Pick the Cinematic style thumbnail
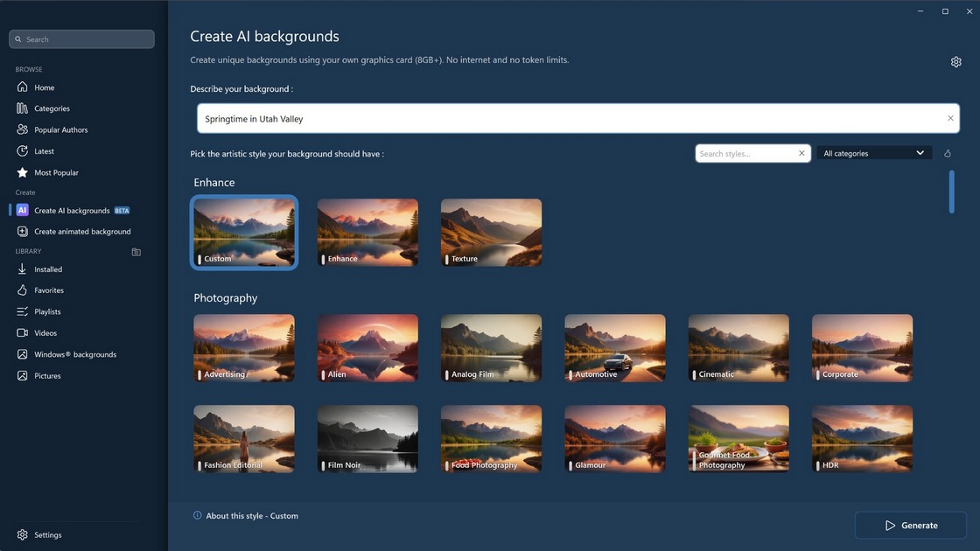 (738, 348)
